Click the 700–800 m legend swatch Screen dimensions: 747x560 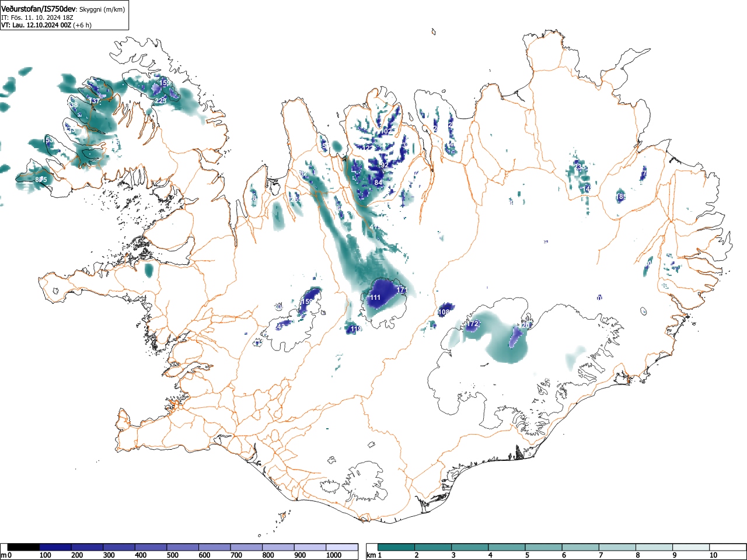click(246, 547)
